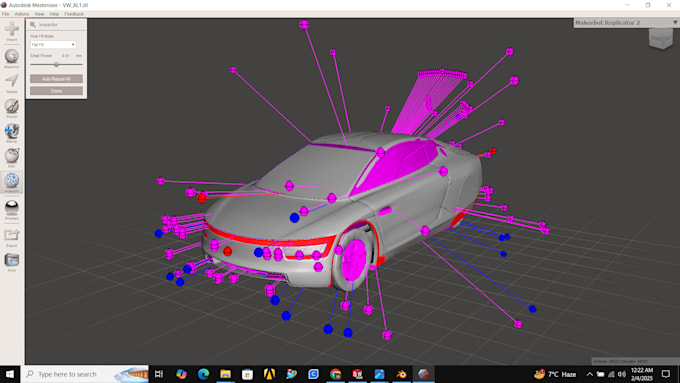
Task: Click the Type here to search box
Action: (86, 374)
